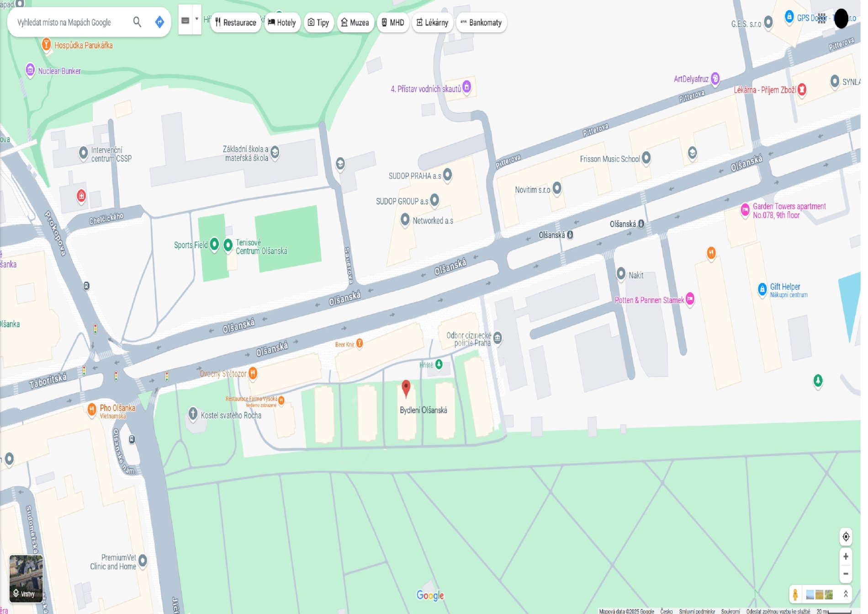Click the search magnifier icon
The width and height of the screenshot is (868, 614).
coord(137,22)
